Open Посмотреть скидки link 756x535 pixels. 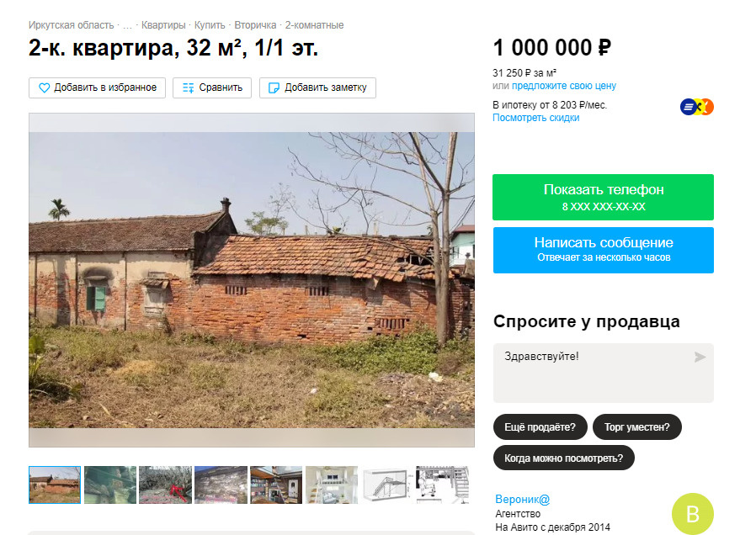[x=535, y=118]
